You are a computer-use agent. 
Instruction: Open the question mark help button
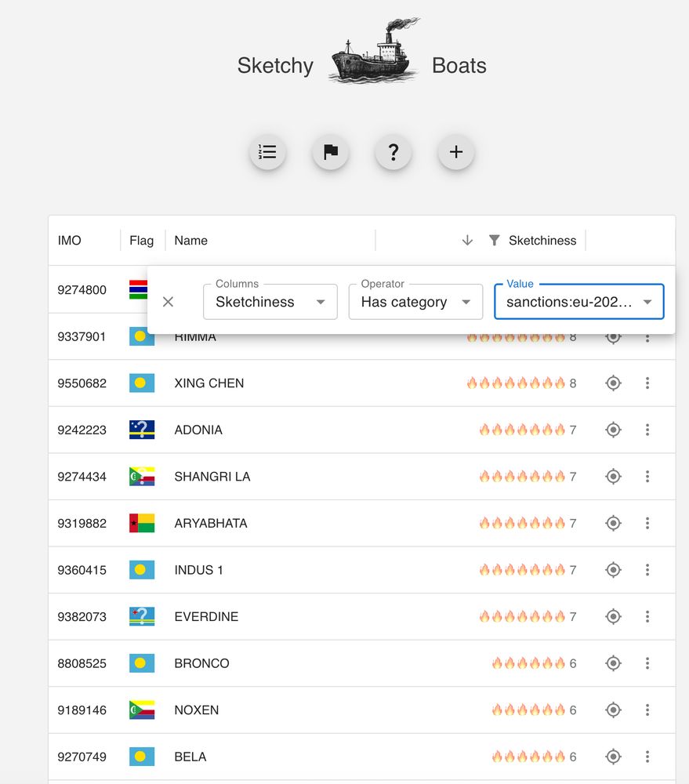[393, 152]
